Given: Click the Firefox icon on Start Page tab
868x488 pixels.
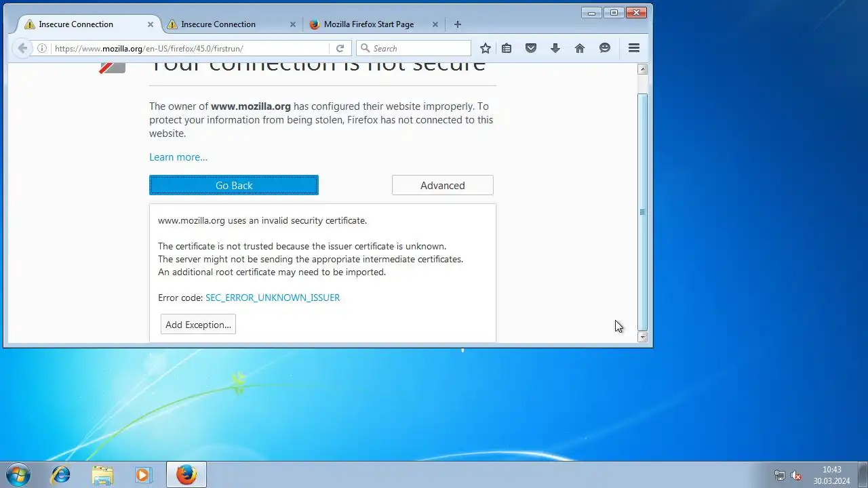Looking at the screenshot, I should 314,24.
